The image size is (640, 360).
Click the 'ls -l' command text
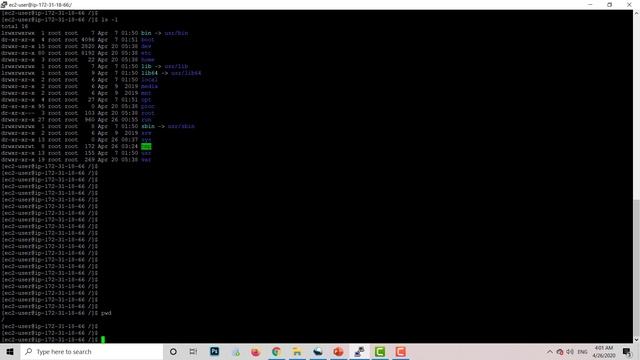109,20
